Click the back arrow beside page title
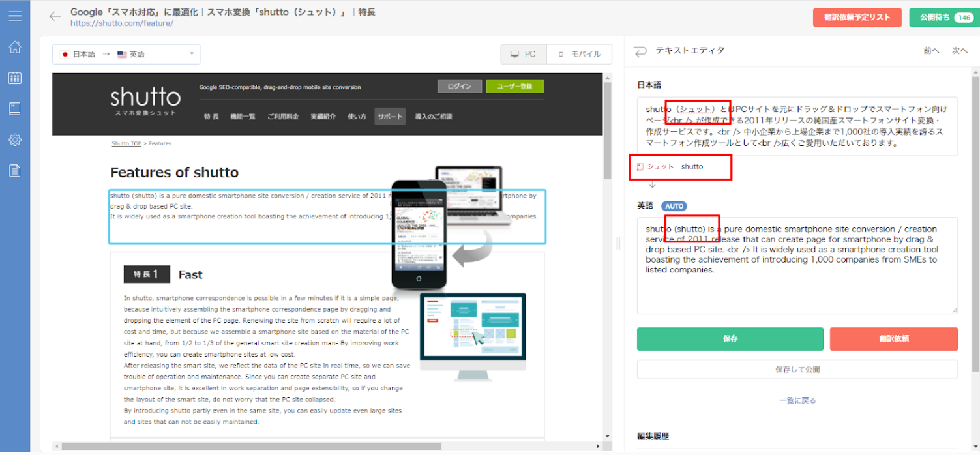The image size is (980, 455). pos(55,16)
